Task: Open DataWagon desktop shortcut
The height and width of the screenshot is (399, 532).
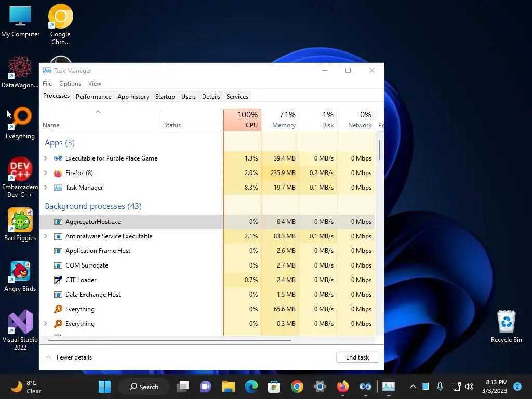Action: pos(20,72)
